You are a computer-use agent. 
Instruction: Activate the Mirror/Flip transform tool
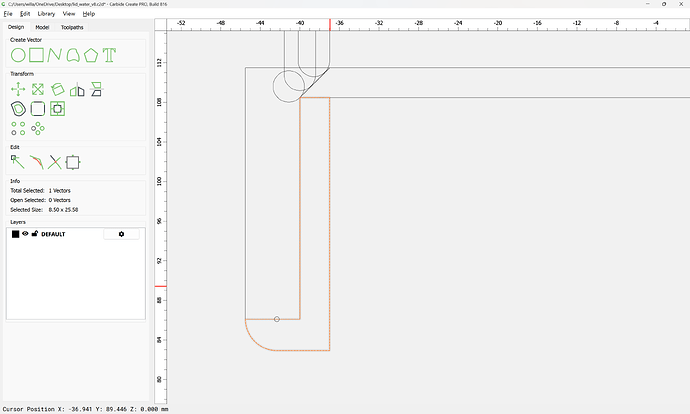(77, 89)
